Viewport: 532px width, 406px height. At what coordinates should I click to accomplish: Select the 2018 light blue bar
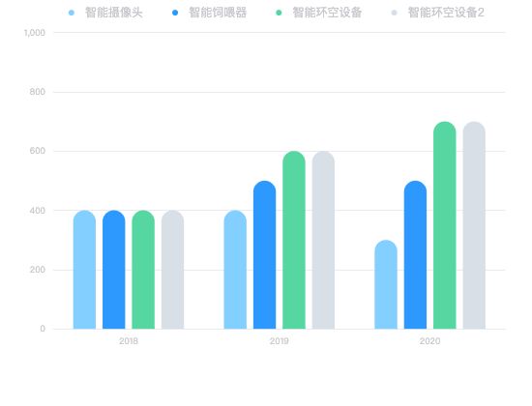pyautogui.click(x=84, y=270)
